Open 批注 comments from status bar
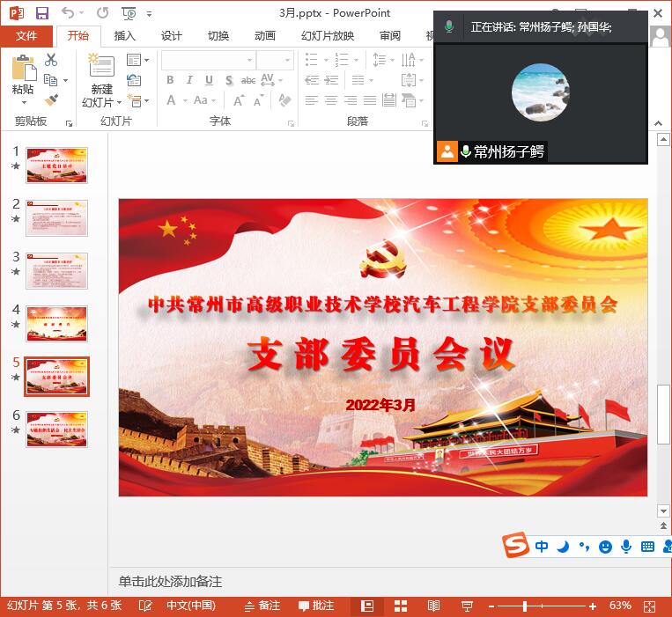 coord(316,606)
